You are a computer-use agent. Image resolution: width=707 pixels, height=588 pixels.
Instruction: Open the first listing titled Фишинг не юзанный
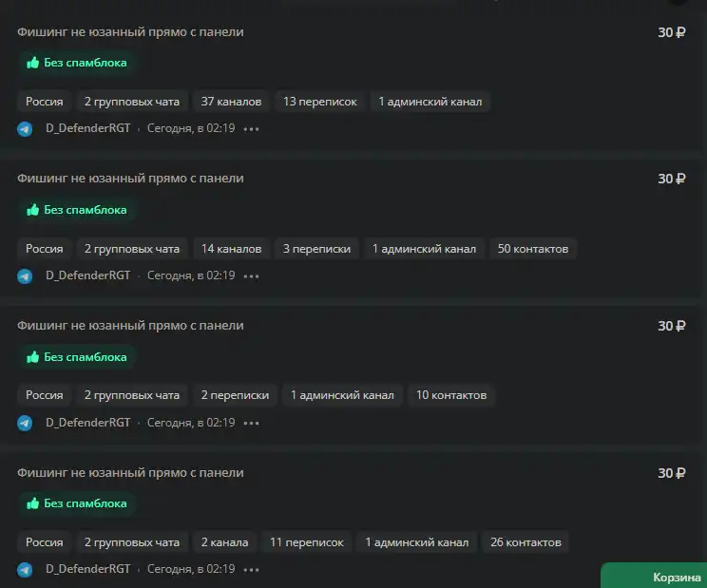pyautogui.click(x=130, y=32)
